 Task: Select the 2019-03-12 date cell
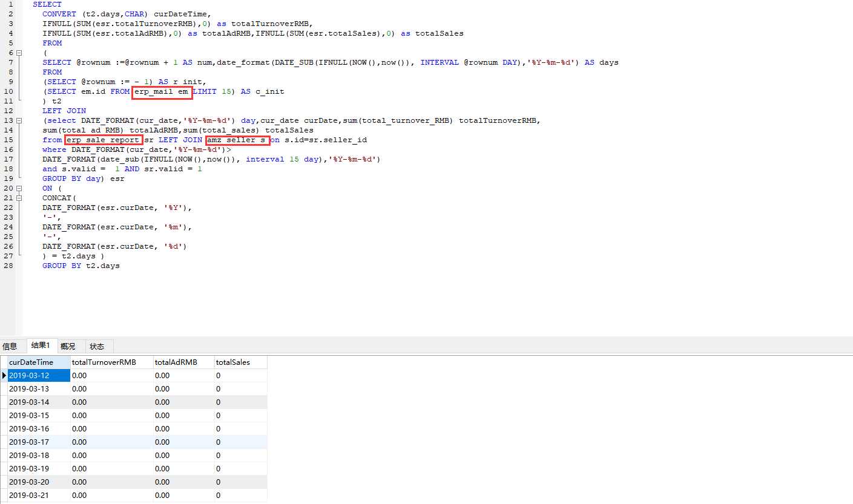pos(39,376)
